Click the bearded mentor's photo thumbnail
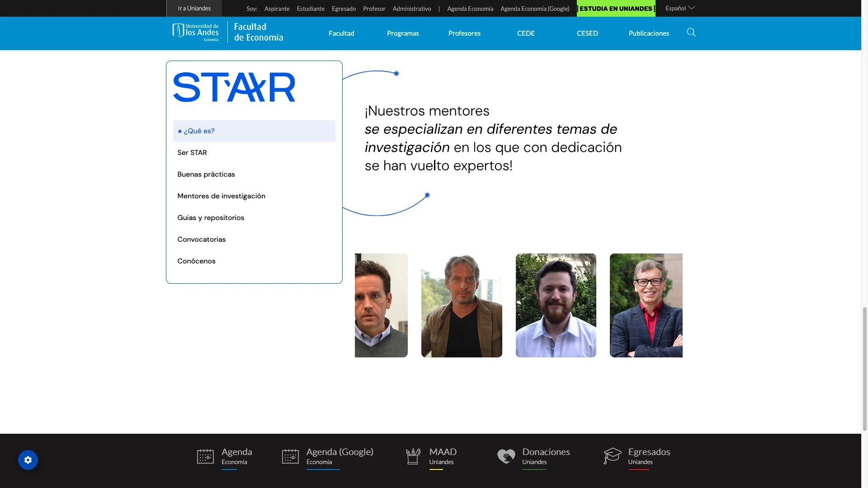This screenshot has height=488, width=868. click(556, 305)
